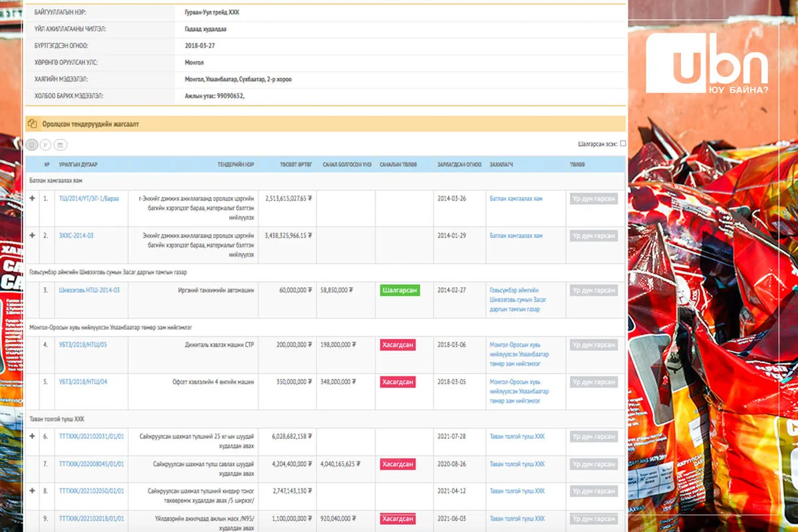Image resolution: width=798 pixels, height=532 pixels.
Task: Click the ТӨСӨВТ ӨРТӨГ column header
Action: click(x=296, y=164)
